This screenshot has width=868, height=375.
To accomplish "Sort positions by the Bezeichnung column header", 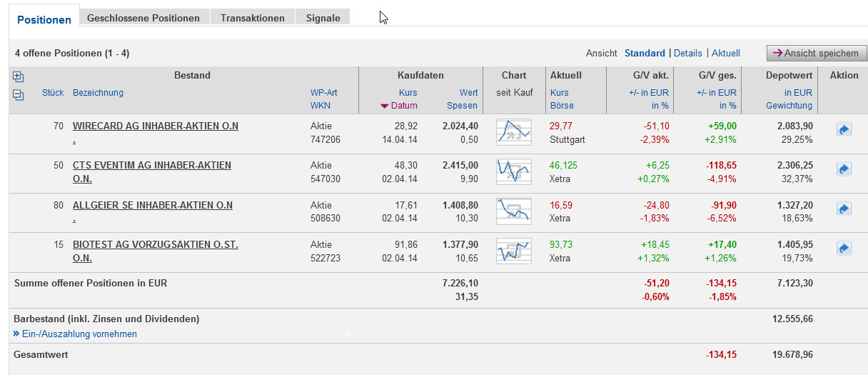I will [x=98, y=92].
